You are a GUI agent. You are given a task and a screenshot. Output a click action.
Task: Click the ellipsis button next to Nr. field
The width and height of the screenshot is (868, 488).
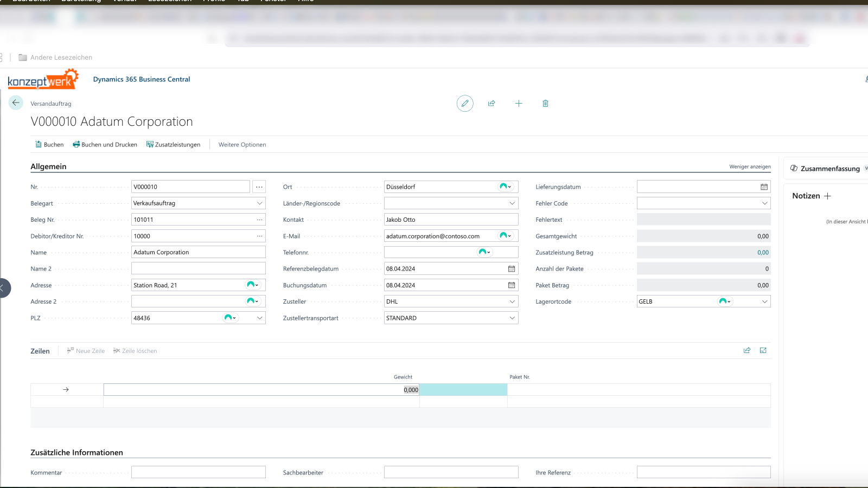(x=259, y=187)
